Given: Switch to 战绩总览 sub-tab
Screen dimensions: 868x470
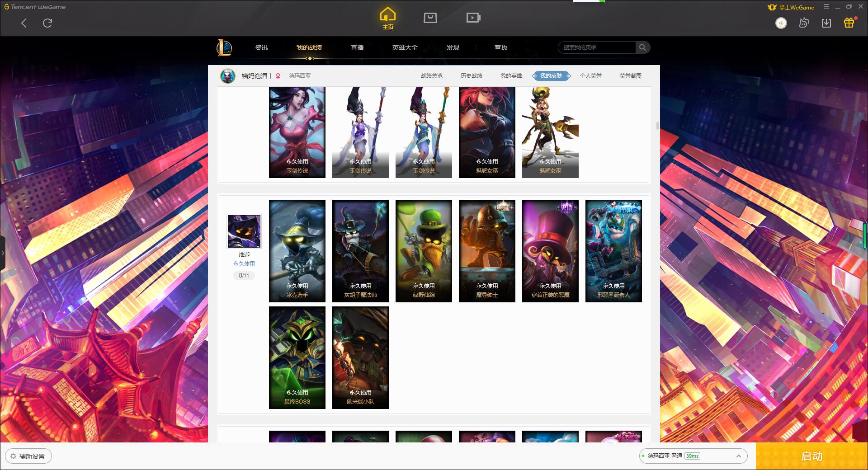Looking at the screenshot, I should point(432,76).
